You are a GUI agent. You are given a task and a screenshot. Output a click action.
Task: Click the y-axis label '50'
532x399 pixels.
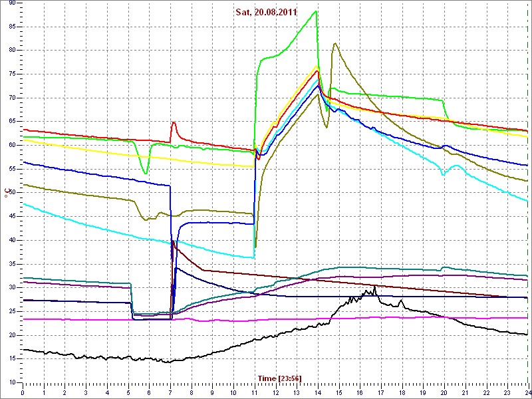pyautogui.click(x=13, y=192)
